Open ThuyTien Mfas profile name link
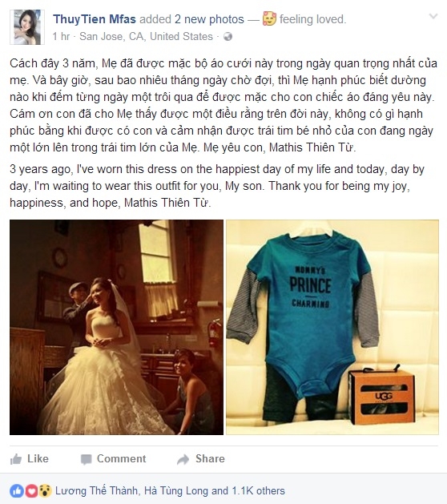 95,19
